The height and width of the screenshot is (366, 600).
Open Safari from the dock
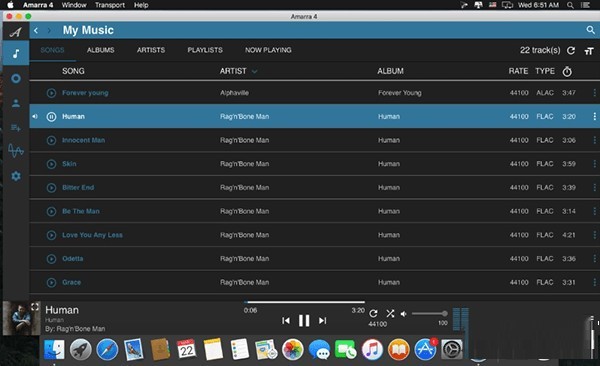[x=107, y=350]
